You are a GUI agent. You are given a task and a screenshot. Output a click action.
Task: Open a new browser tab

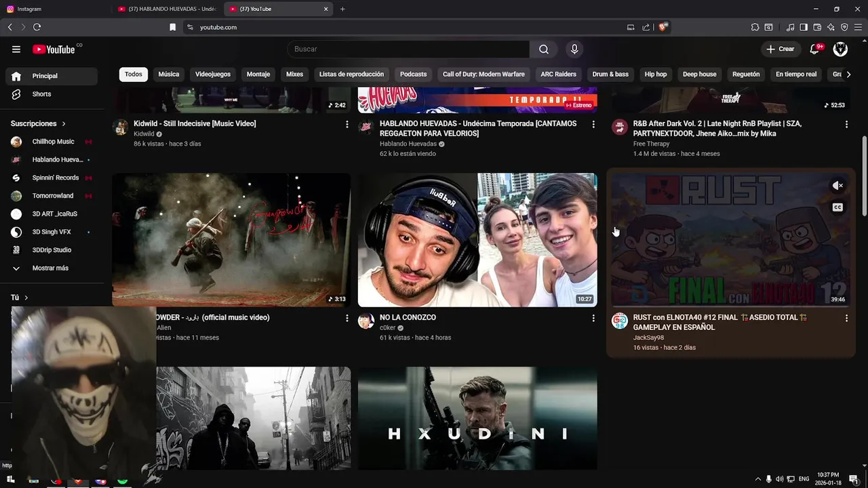tap(342, 9)
